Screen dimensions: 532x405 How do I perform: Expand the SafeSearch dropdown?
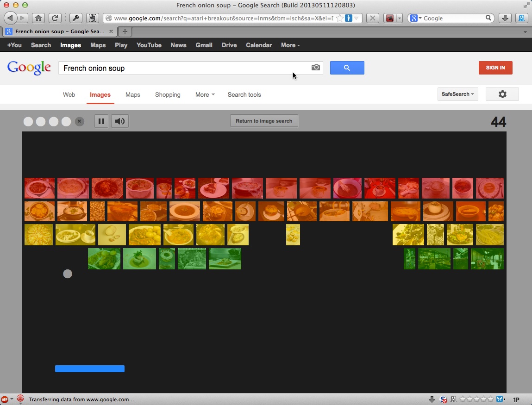point(457,94)
